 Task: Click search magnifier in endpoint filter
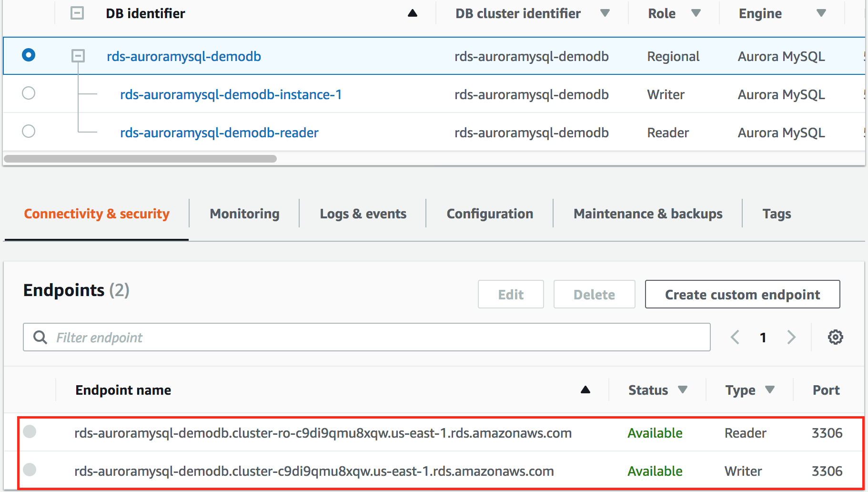click(40, 337)
